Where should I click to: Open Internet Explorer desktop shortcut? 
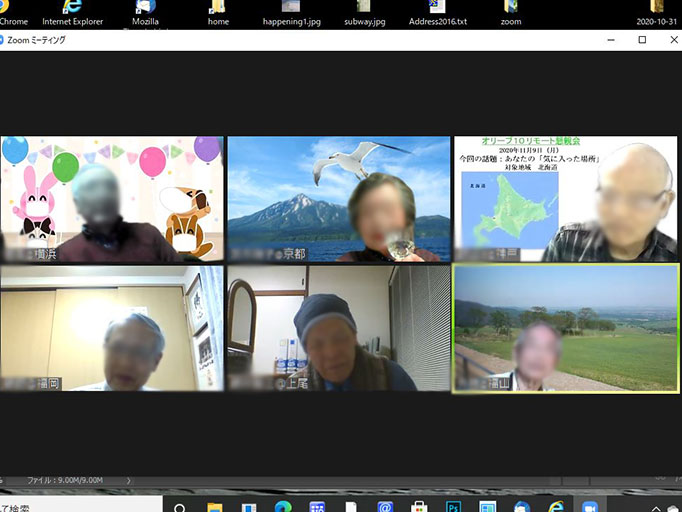pos(72,12)
